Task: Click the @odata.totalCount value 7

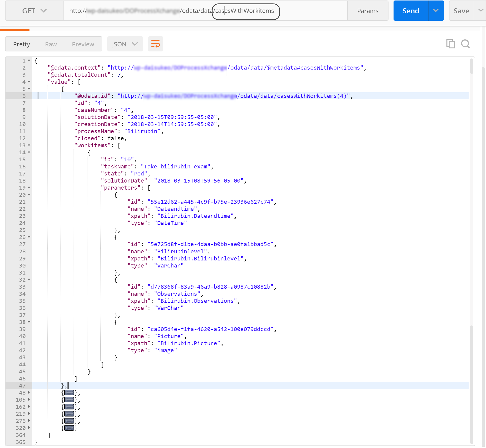Action: (119, 75)
